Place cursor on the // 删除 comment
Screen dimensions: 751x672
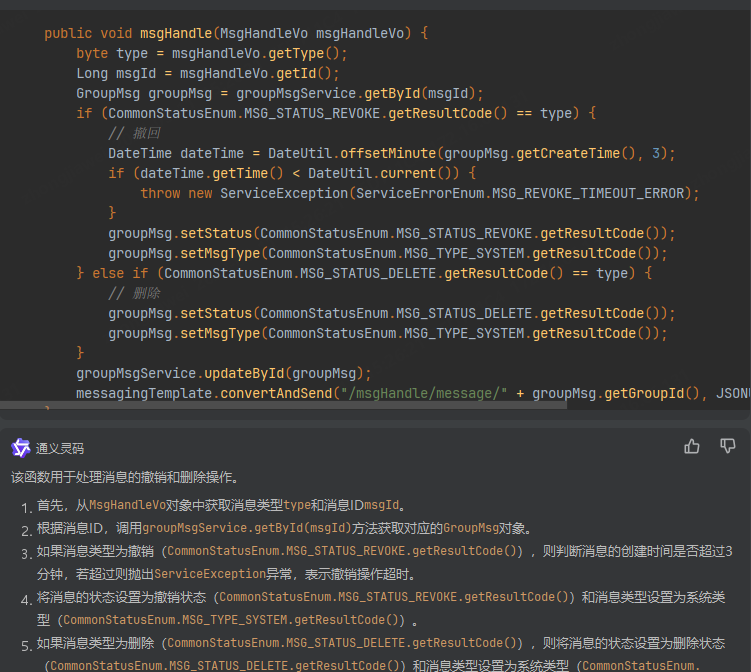pyautogui.click(x=134, y=293)
